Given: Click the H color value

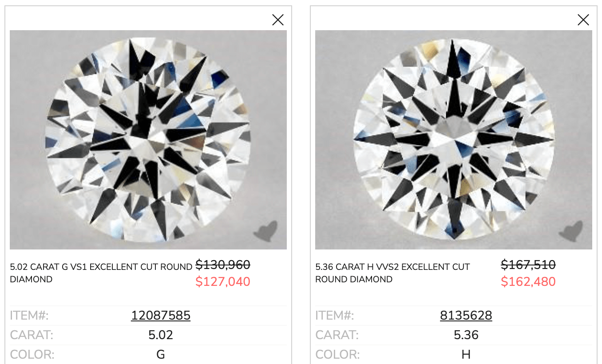Looking at the screenshot, I should click(x=466, y=355).
